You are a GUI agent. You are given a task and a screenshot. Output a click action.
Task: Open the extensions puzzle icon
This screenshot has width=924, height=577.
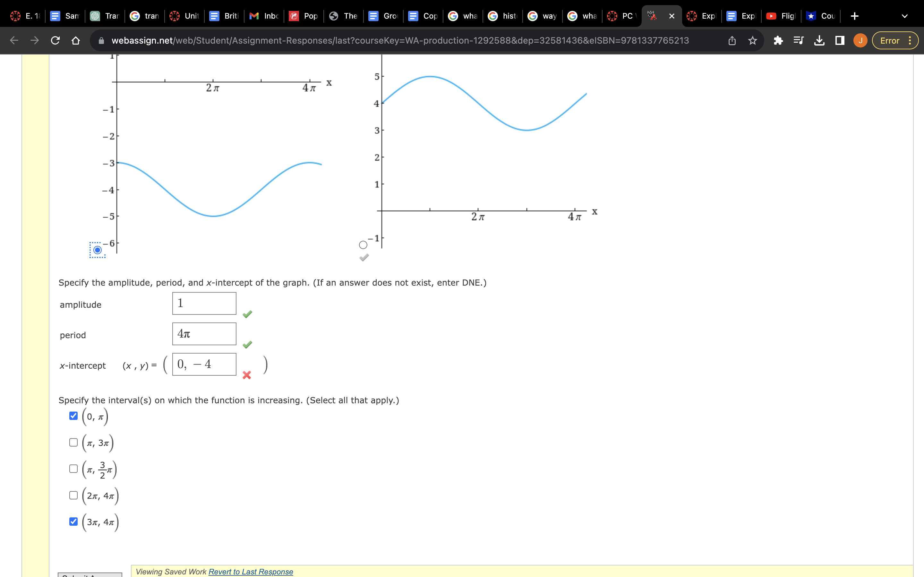pyautogui.click(x=778, y=40)
